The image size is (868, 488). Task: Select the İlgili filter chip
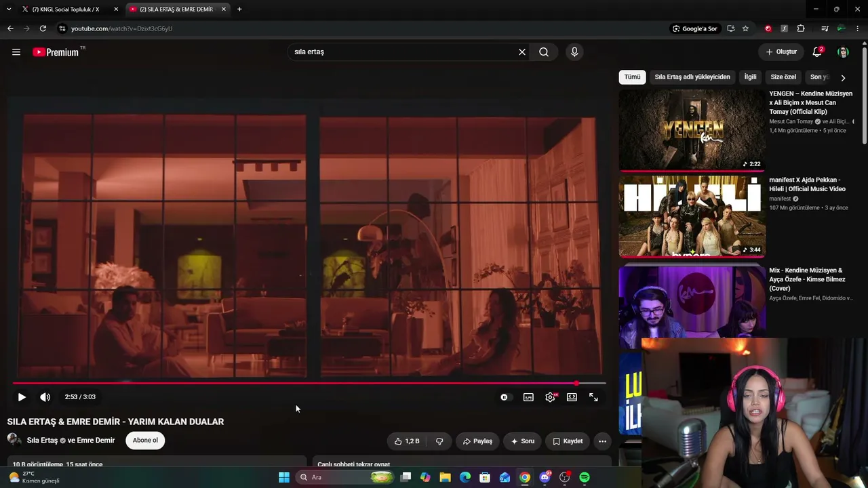(x=750, y=77)
